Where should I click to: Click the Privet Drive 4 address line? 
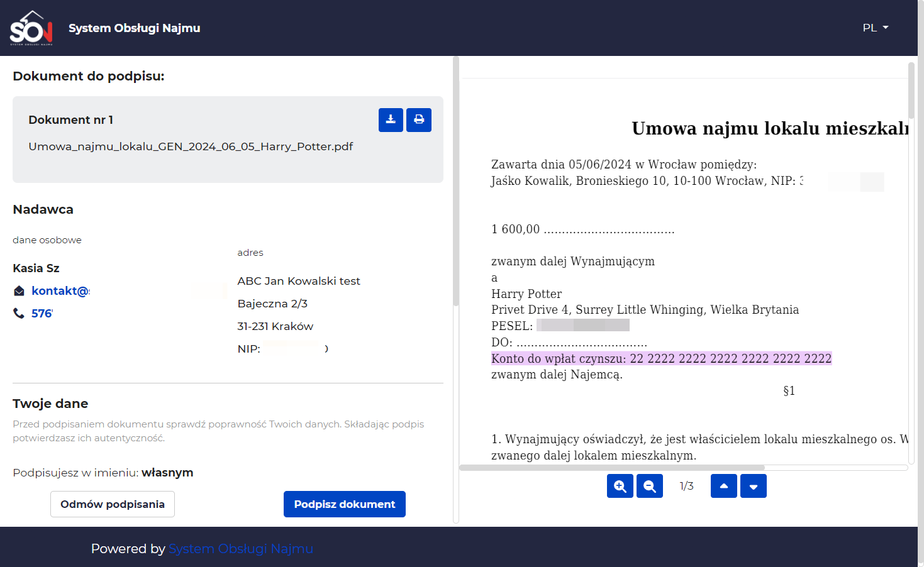click(x=645, y=309)
